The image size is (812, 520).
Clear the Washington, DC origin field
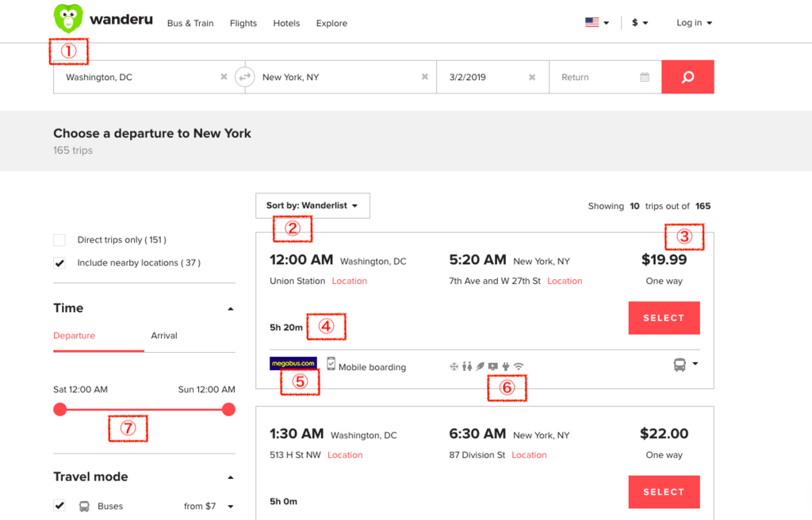pyautogui.click(x=224, y=77)
